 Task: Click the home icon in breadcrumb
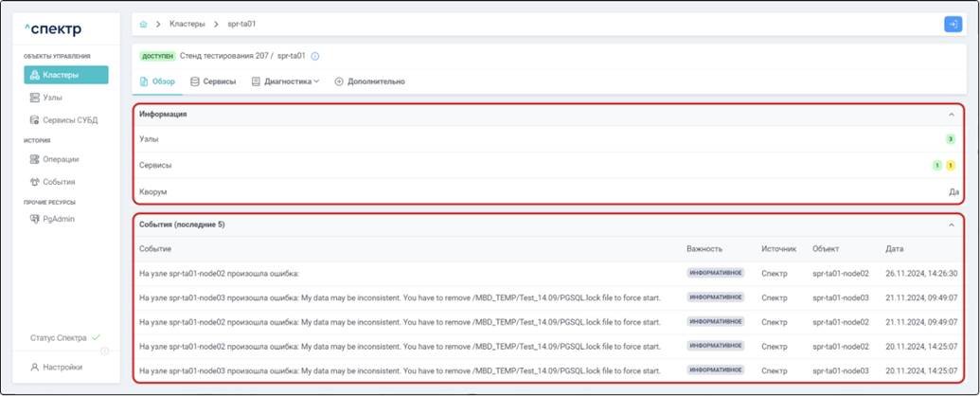click(143, 24)
